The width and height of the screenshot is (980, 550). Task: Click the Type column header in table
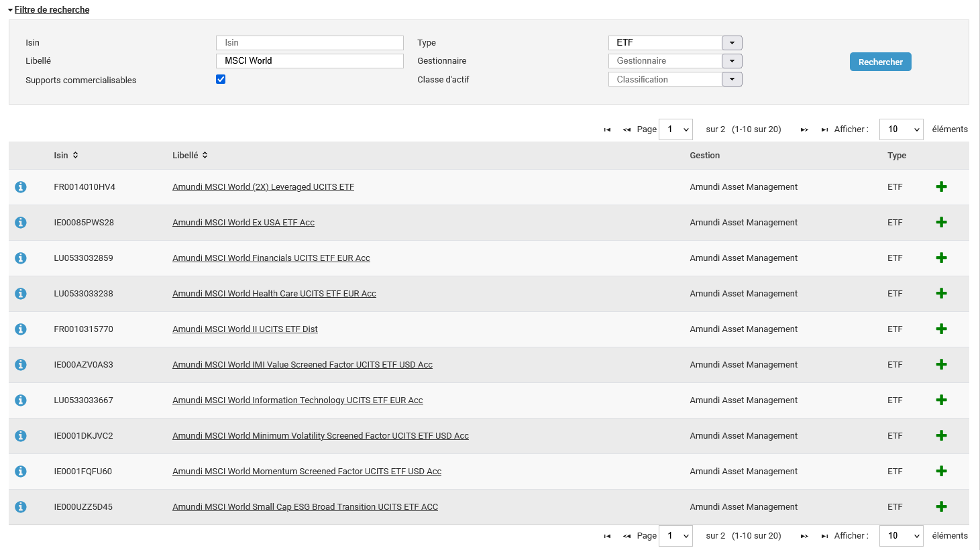pyautogui.click(x=896, y=156)
